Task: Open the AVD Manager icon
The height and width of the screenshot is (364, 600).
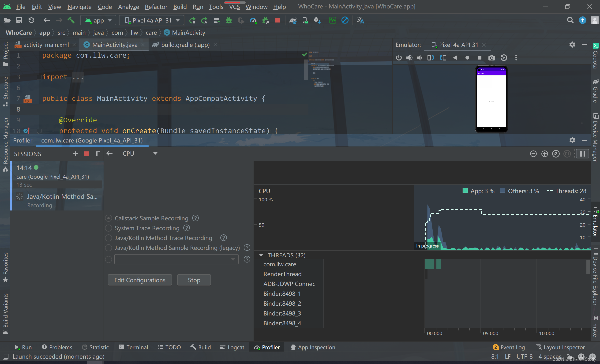Action: 305,20
